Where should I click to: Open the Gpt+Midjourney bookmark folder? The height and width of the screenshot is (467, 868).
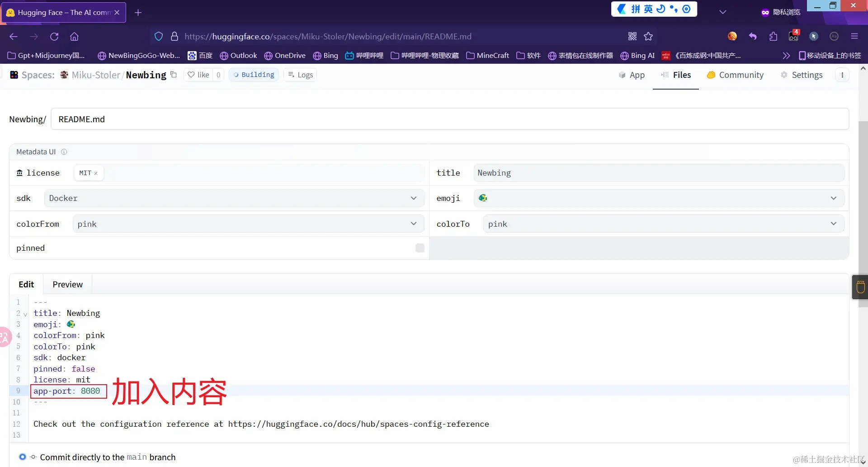46,56
